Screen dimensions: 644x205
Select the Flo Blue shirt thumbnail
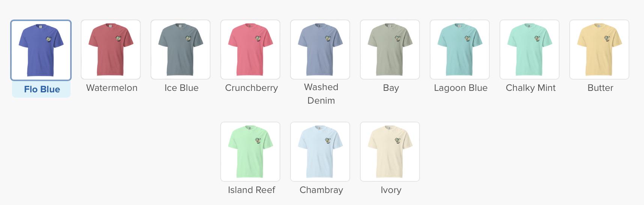(41, 50)
